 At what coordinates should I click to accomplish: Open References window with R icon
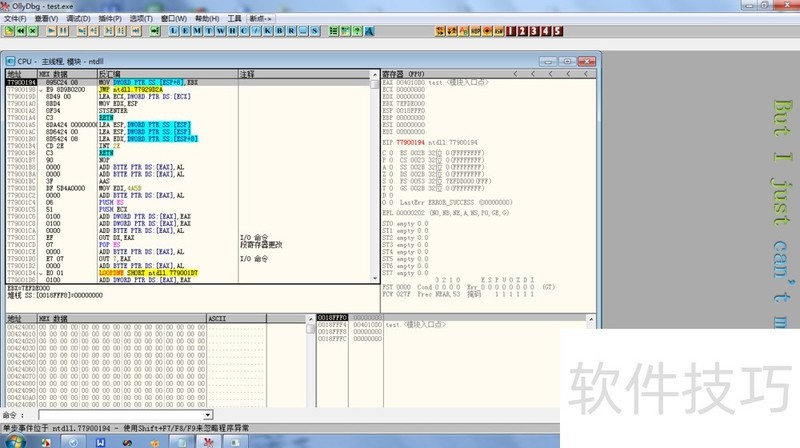click(291, 31)
